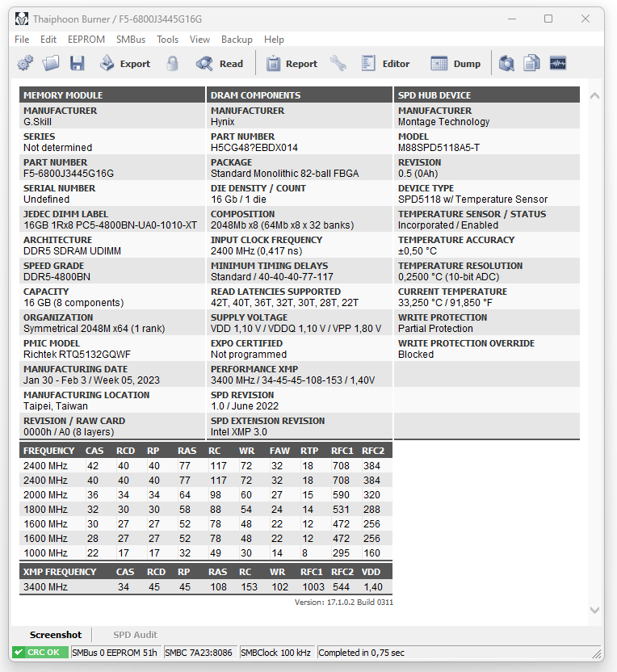Click the DRAM COMPONENTS column header

click(x=300, y=95)
